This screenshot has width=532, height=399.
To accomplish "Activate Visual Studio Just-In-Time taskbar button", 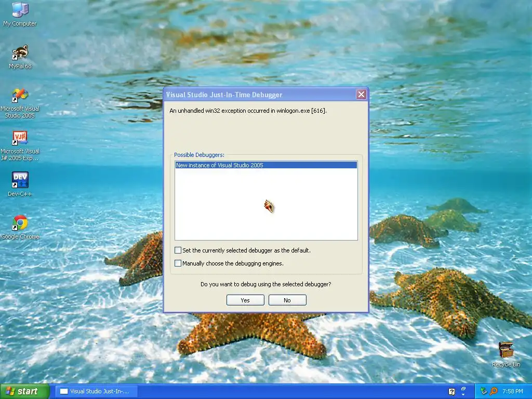I will tap(96, 392).
